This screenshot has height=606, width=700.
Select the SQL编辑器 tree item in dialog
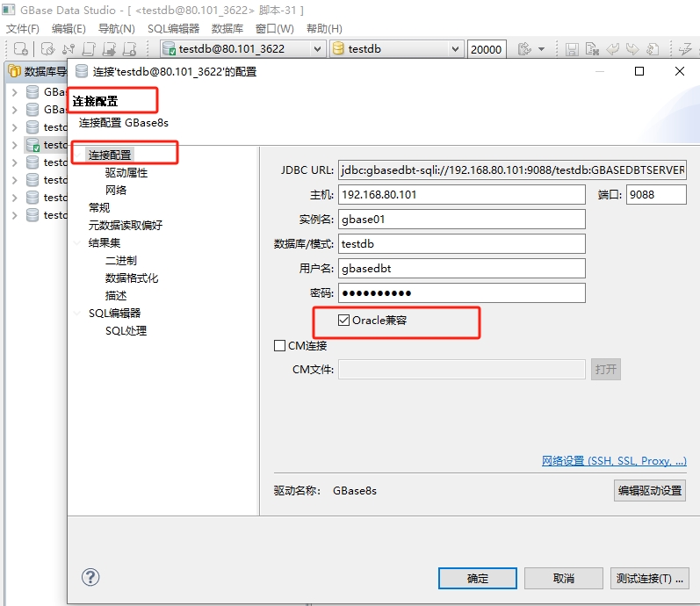point(115,313)
